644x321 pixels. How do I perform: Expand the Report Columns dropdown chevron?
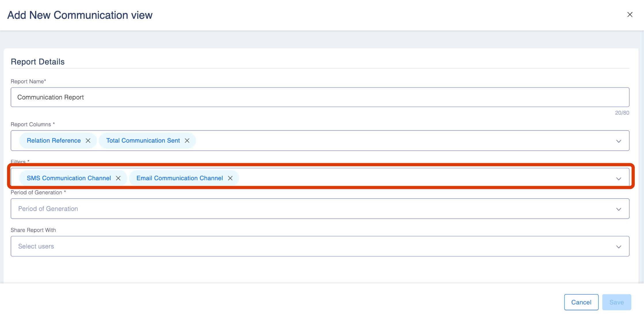click(619, 141)
